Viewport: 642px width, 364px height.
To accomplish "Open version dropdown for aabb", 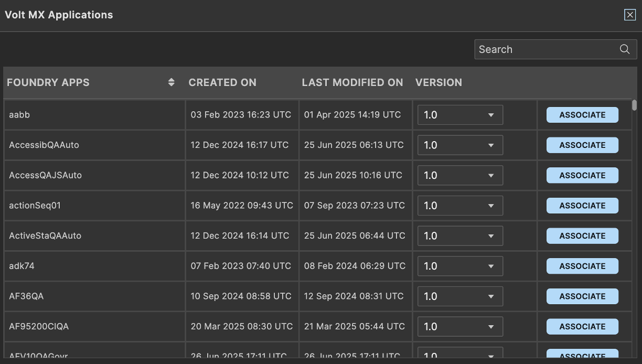I will click(x=460, y=115).
